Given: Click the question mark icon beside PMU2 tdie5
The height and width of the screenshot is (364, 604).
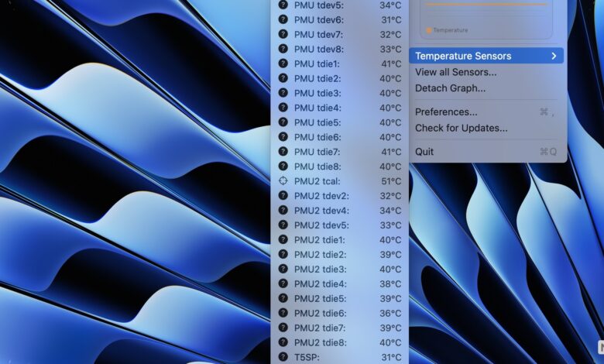Looking at the screenshot, I should pos(283,297).
